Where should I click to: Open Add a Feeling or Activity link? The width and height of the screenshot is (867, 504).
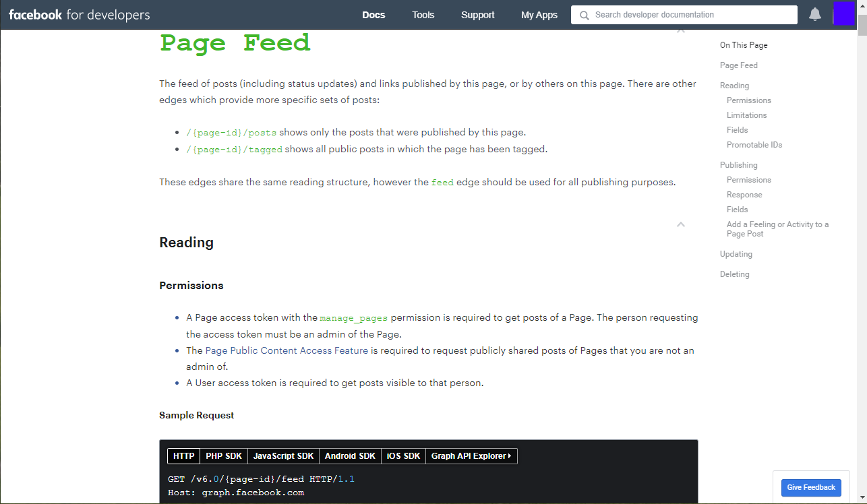(x=777, y=229)
